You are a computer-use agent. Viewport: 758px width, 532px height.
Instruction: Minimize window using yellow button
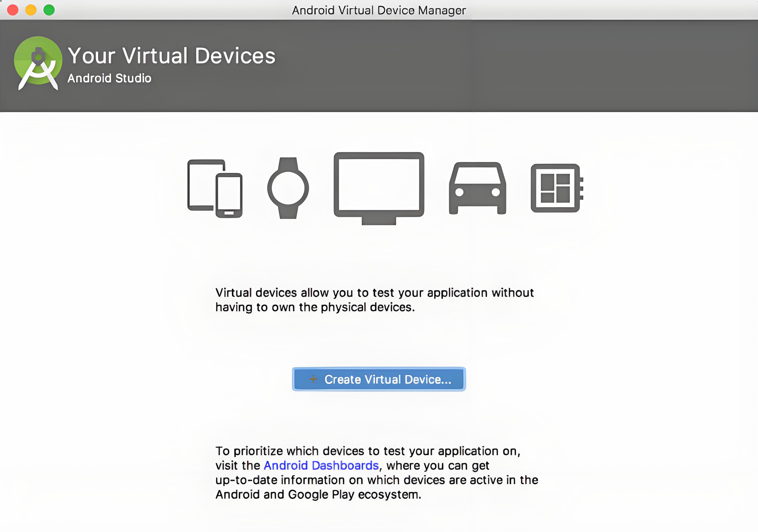(x=31, y=10)
